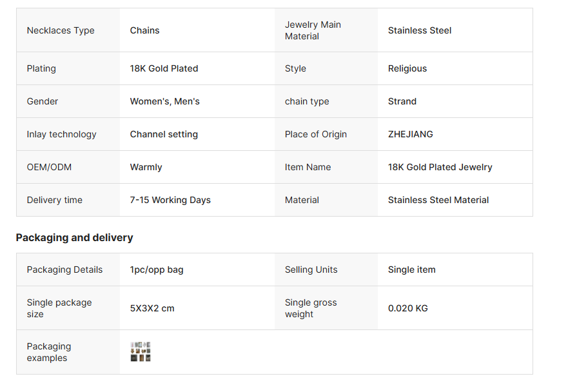Image resolution: width=568 pixels, height=392 pixels.
Task: Click the 'Strand' chain type value
Action: coord(402,101)
